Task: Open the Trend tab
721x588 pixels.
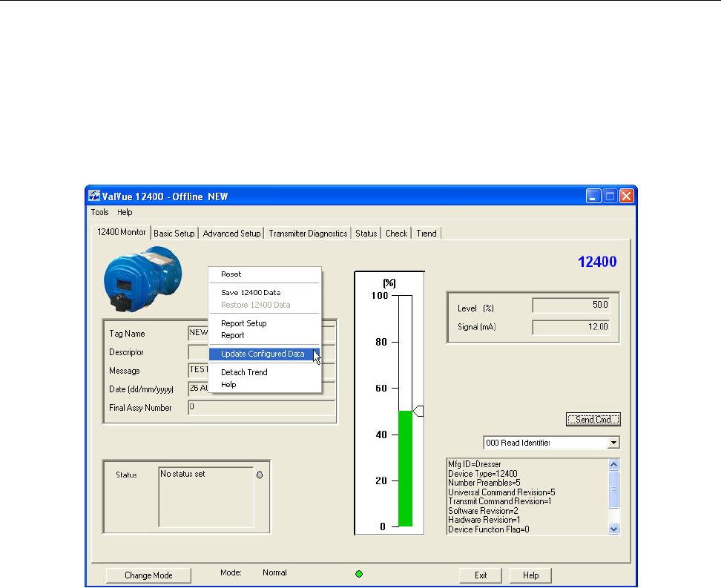Action: [427, 233]
